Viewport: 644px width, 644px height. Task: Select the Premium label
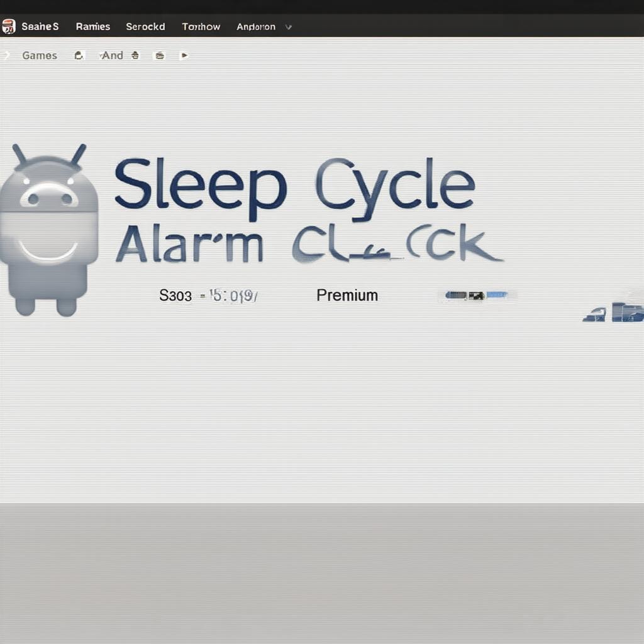coord(347,295)
